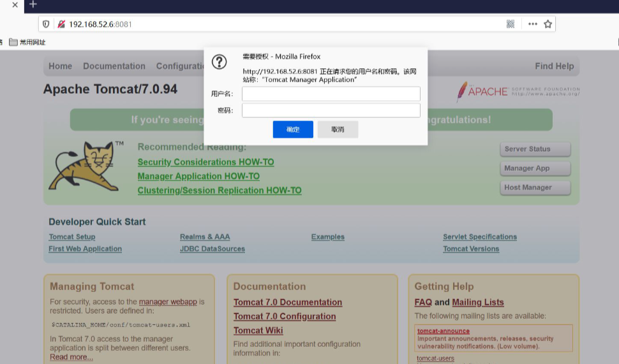Image resolution: width=619 pixels, height=364 pixels.
Task: Open the page actions three-dot menu
Action: pos(533,24)
